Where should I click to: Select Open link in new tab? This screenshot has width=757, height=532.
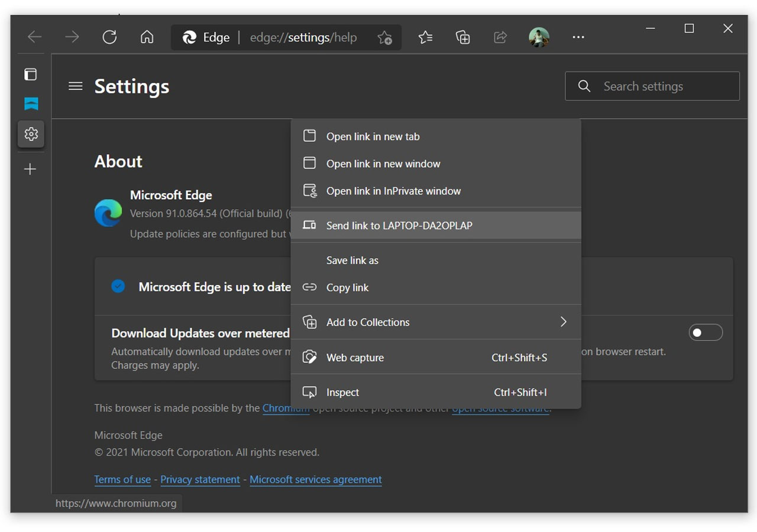[x=373, y=136]
